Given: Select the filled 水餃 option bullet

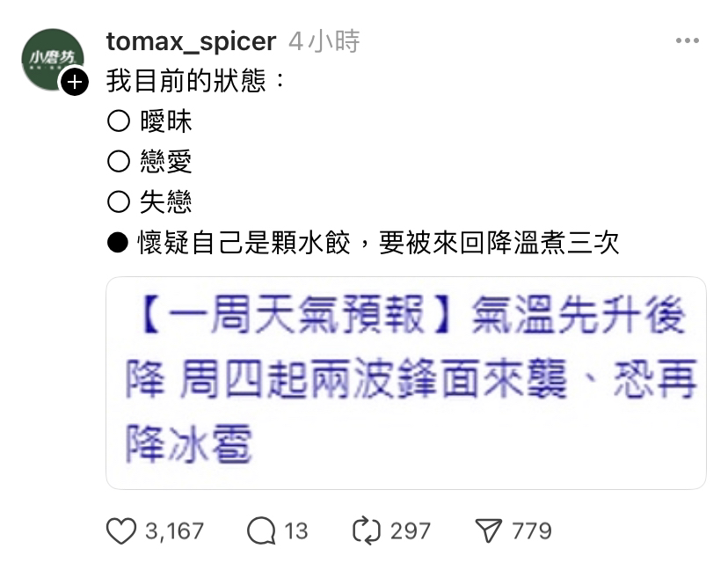Looking at the screenshot, I should 118,243.
